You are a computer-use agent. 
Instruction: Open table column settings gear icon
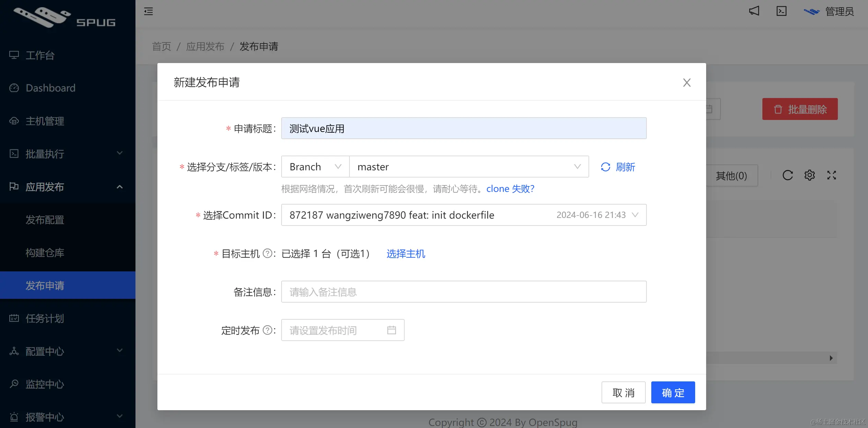point(809,175)
